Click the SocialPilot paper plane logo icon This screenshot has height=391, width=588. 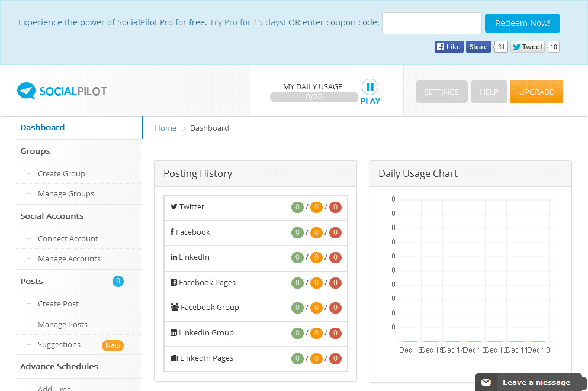tap(26, 91)
